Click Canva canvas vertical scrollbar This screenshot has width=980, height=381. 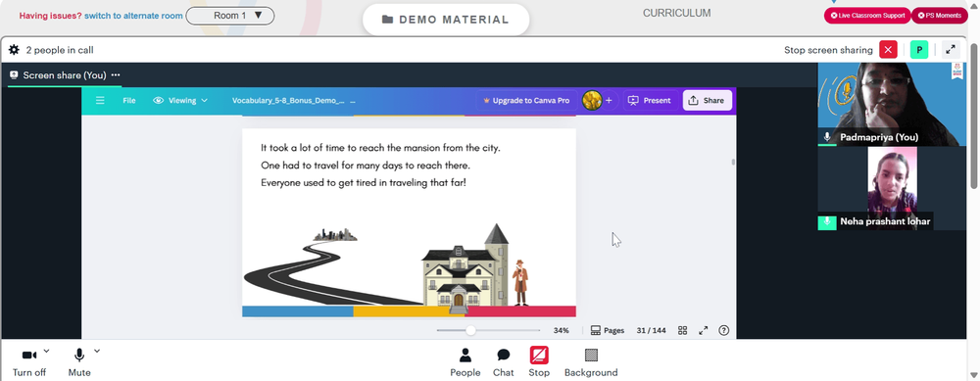733,163
